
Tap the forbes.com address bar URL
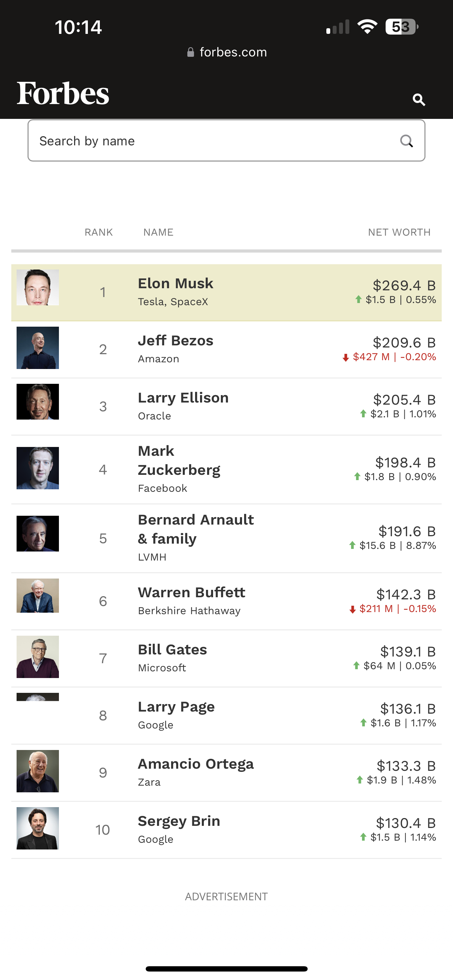[x=233, y=52]
